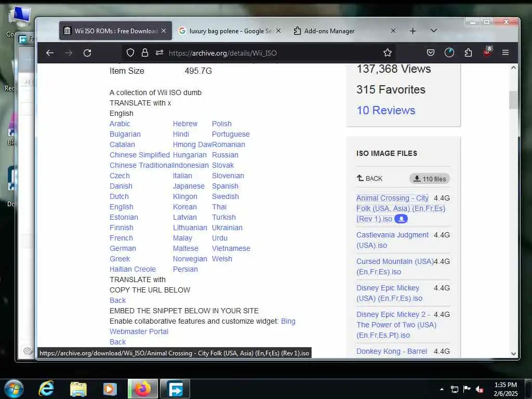Select Vietnamese translation link
The image size is (532, 399).
point(231,248)
